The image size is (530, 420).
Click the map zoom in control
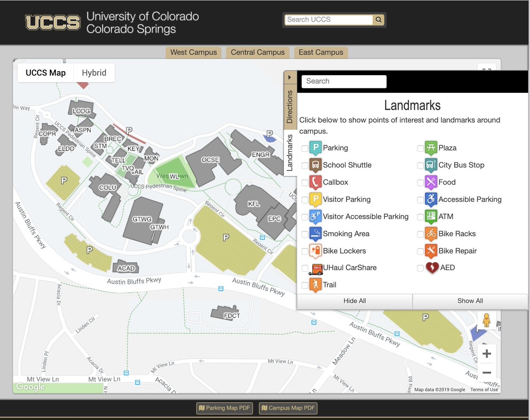click(486, 353)
